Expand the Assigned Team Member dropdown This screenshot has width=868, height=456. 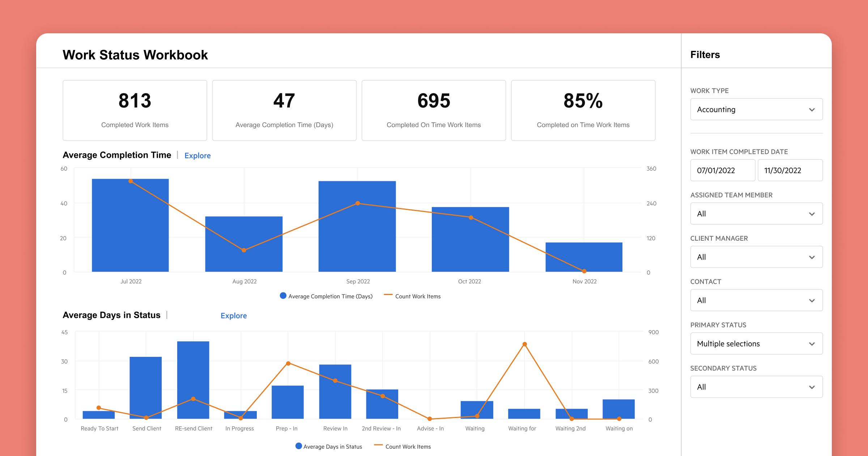coord(756,214)
